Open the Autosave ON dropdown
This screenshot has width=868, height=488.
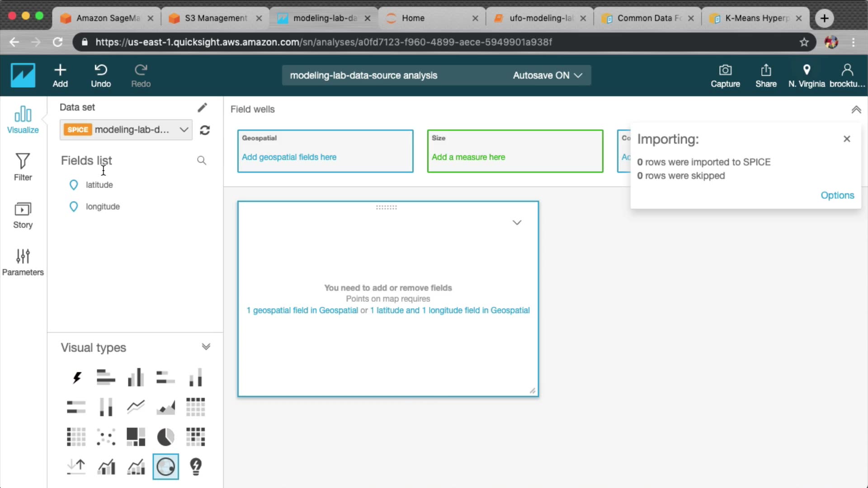tap(547, 75)
